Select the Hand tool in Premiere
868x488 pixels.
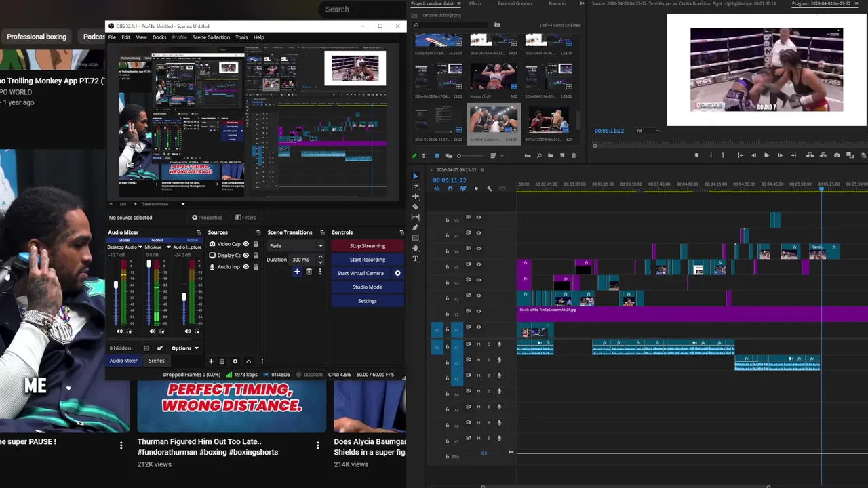(x=416, y=248)
